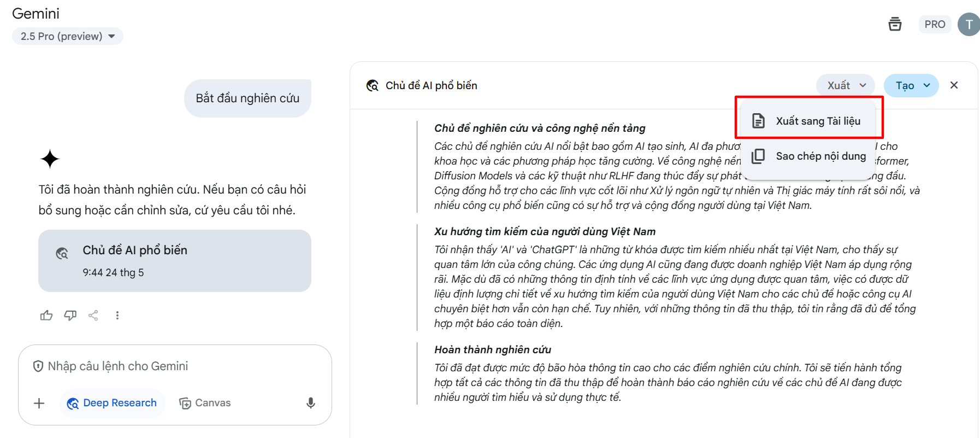Image resolution: width=980 pixels, height=438 pixels.
Task: Click the T profile avatar
Action: [x=969, y=24]
